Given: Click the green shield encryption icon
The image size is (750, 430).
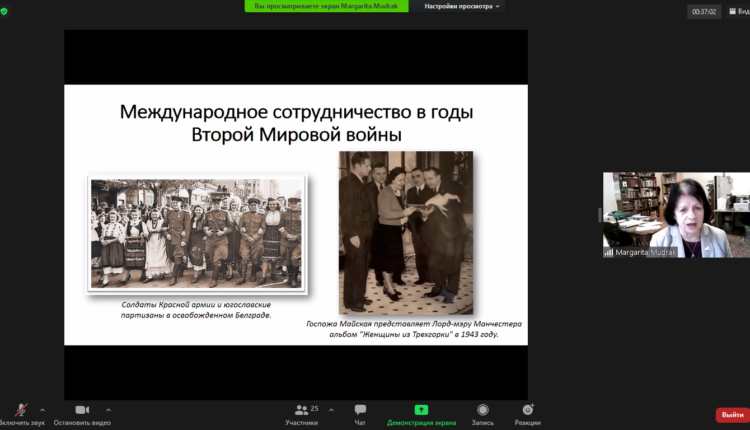Looking at the screenshot, I should 4,11.
